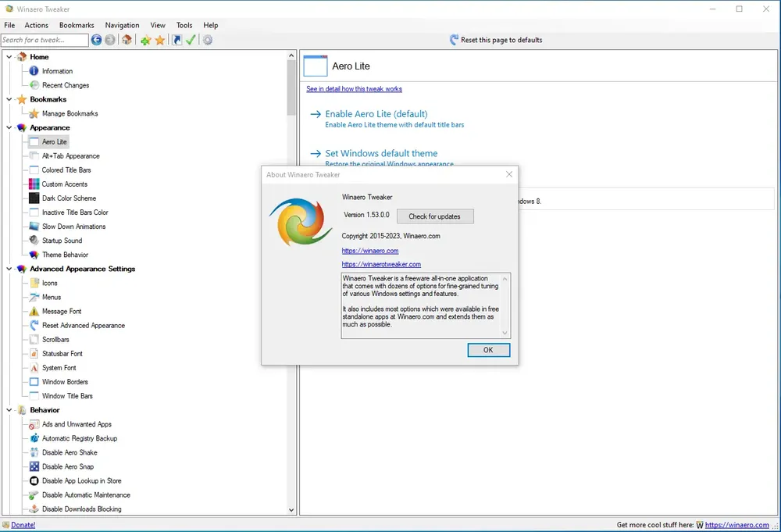Click the Add bookmark green-plus star icon
Screen dimensions: 781x532
click(145, 41)
